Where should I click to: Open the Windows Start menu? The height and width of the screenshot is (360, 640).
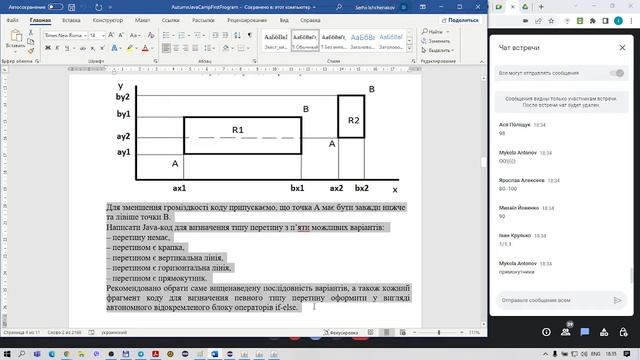(x=7, y=354)
